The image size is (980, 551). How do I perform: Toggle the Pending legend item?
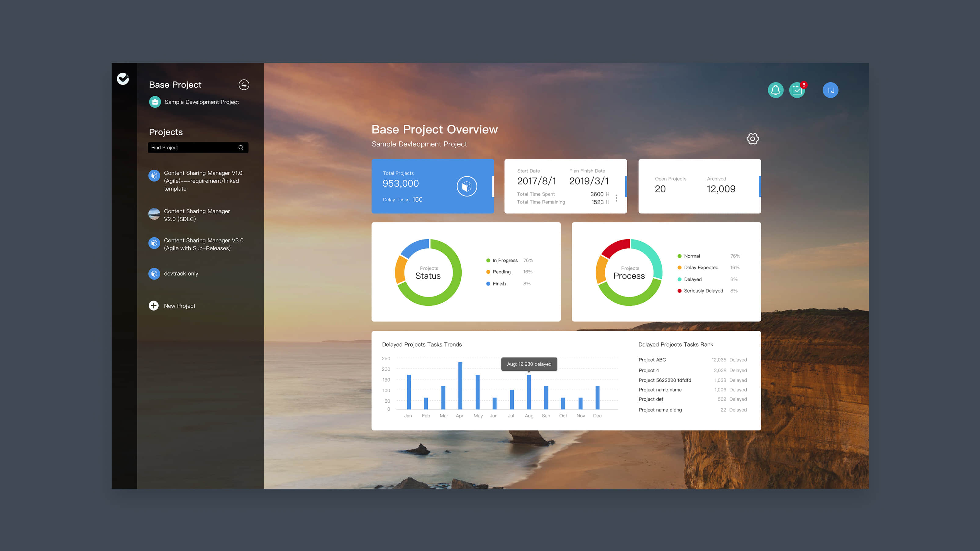pyautogui.click(x=501, y=272)
